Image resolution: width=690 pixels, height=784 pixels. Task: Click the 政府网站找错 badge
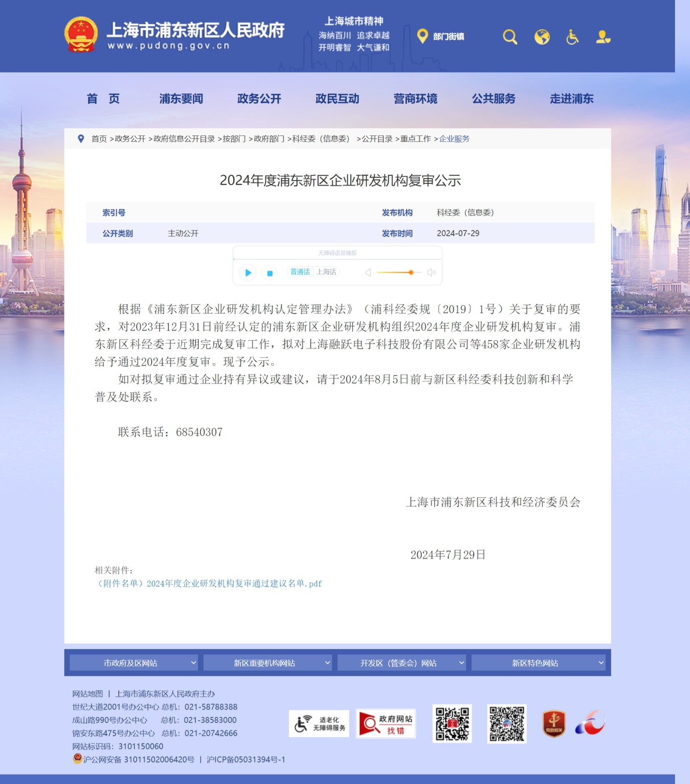tap(386, 724)
